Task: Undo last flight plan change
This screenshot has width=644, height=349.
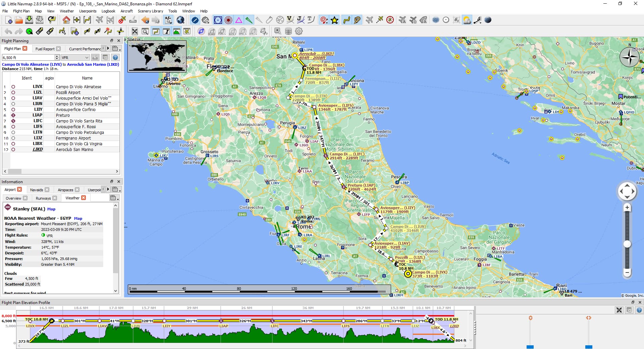Action: coord(8,32)
